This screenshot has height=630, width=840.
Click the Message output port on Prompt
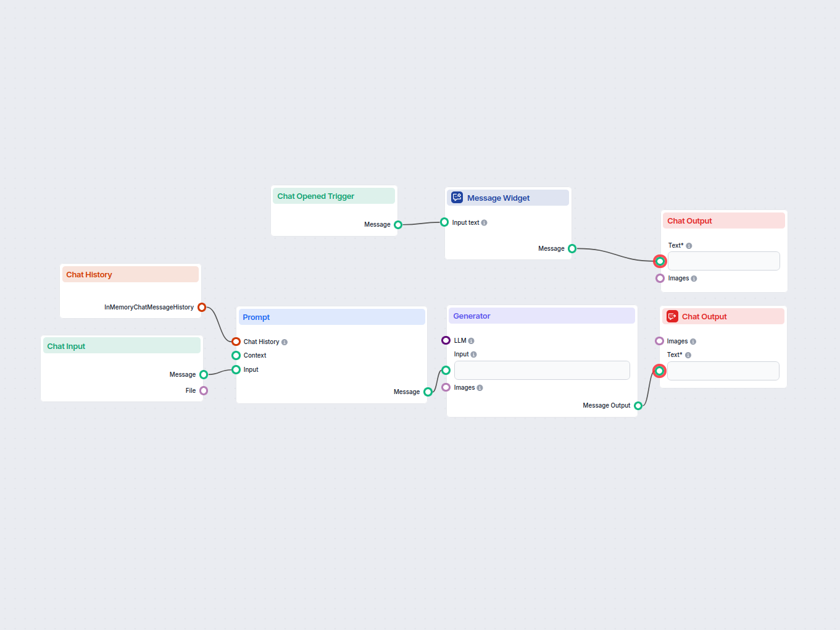428,392
